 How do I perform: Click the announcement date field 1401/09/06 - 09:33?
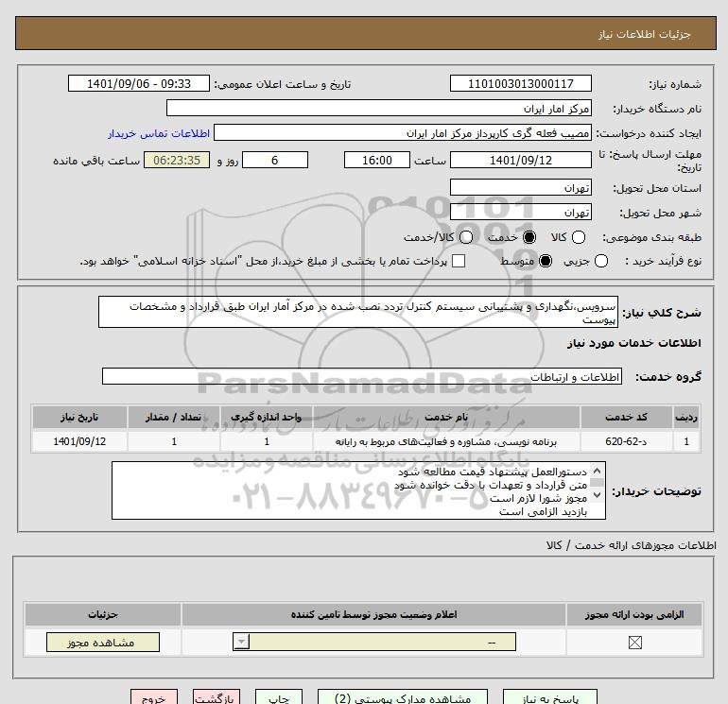pyautogui.click(x=139, y=83)
